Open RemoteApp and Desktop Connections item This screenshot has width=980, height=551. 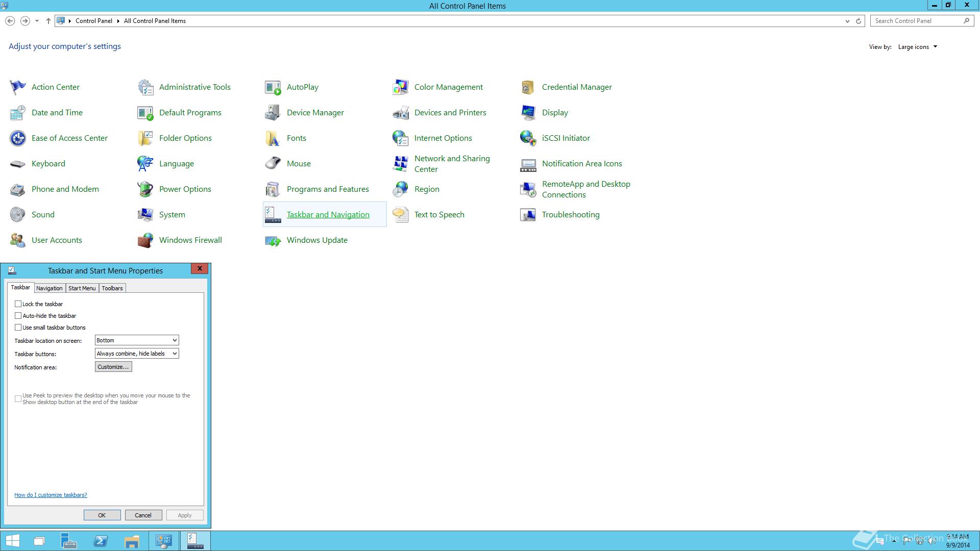click(x=586, y=189)
